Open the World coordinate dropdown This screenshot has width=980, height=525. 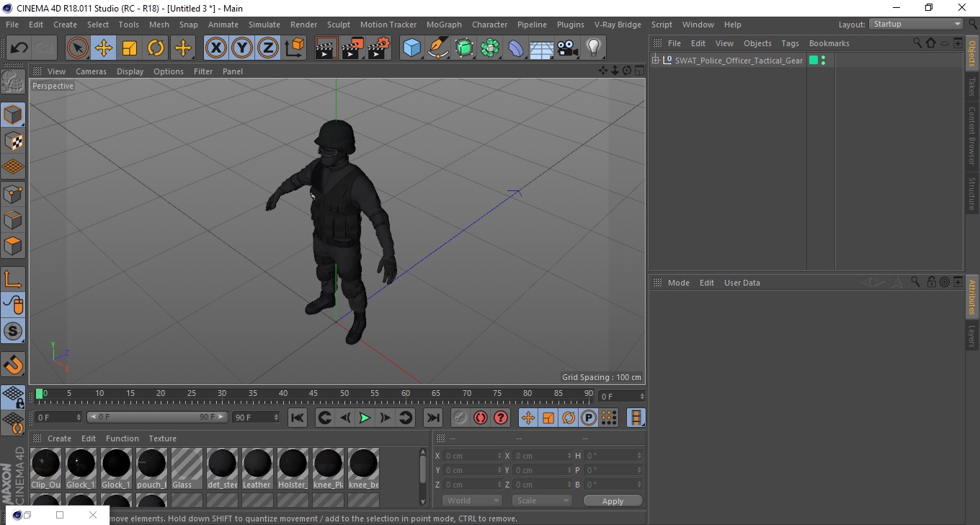click(472, 500)
